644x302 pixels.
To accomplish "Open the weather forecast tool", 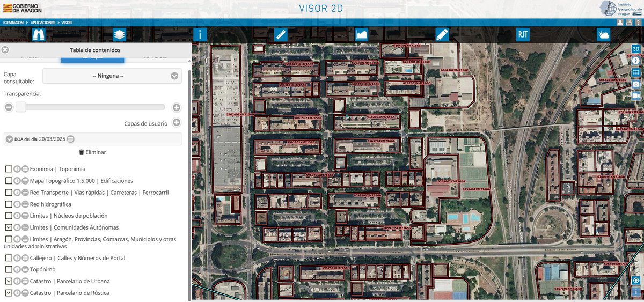I will (604, 35).
